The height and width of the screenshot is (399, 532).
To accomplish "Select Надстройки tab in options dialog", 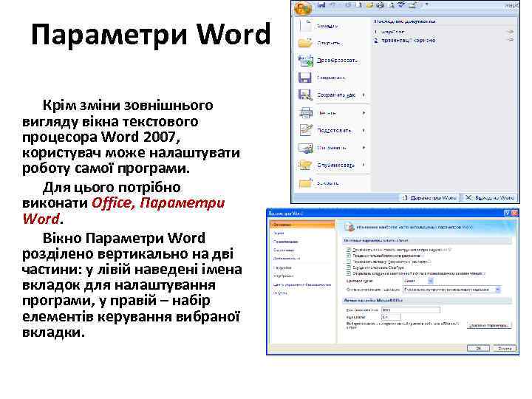I will pos(283,276).
